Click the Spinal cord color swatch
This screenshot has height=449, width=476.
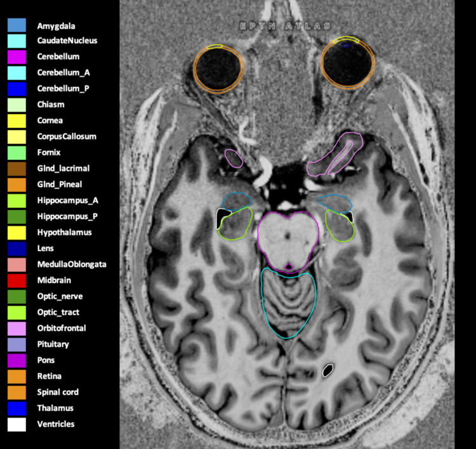coord(17,393)
